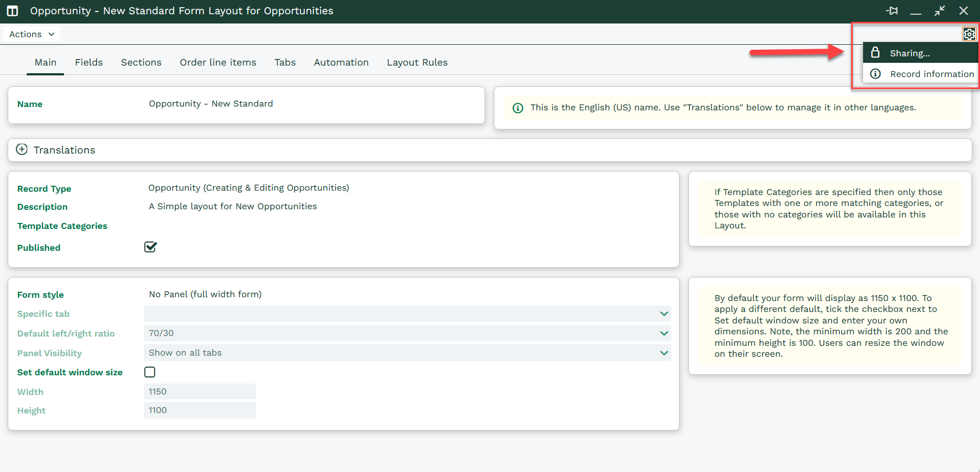980x472 pixels.
Task: Click the Record information info icon
Action: [x=875, y=74]
